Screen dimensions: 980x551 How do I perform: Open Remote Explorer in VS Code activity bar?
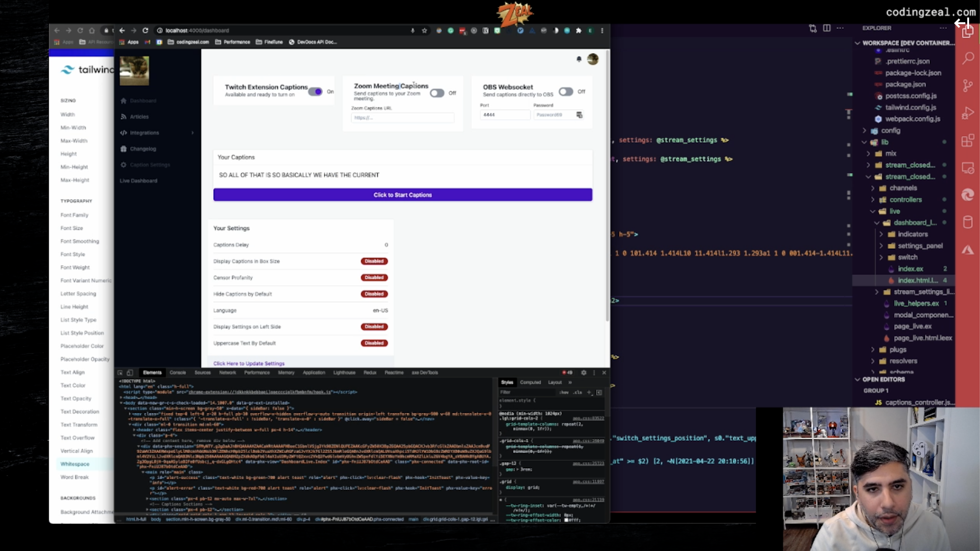(968, 168)
